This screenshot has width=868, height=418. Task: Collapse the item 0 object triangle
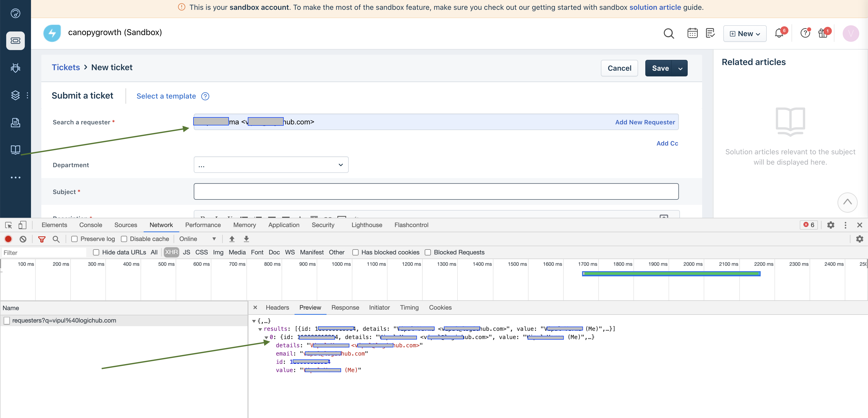click(266, 337)
